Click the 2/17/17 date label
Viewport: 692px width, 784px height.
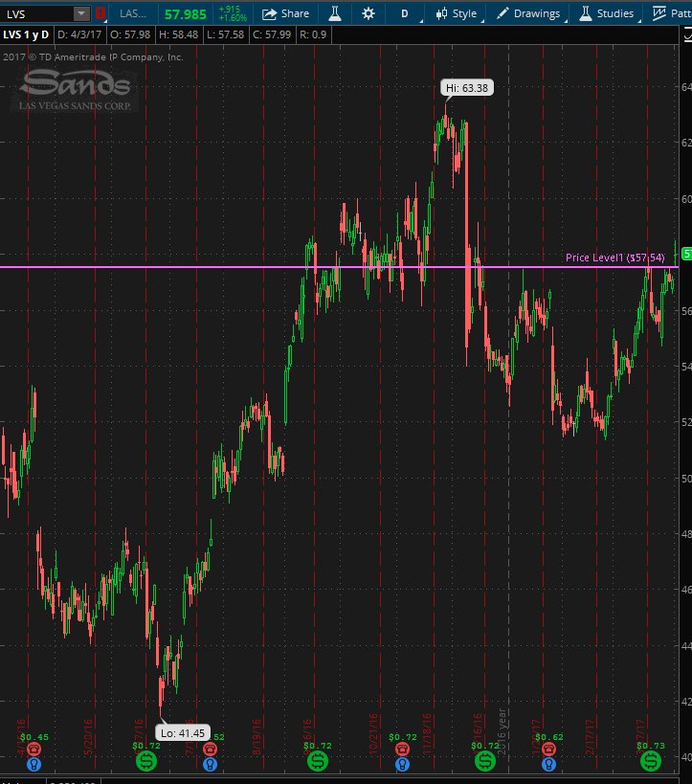590,737
